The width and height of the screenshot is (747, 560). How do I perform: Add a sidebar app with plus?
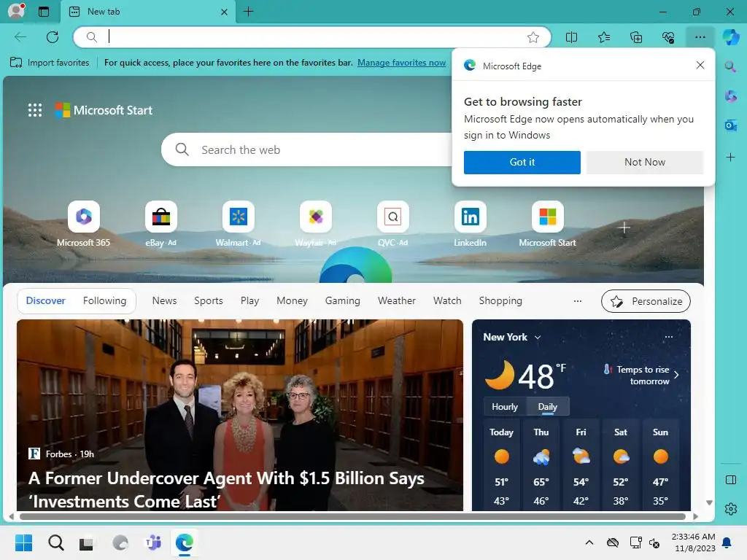pos(730,157)
